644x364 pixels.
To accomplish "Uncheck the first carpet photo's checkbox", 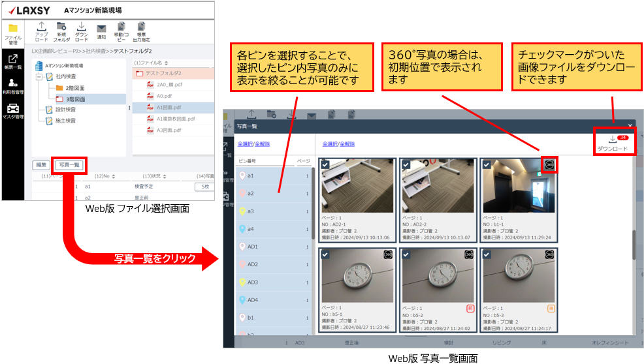I will [324, 165].
